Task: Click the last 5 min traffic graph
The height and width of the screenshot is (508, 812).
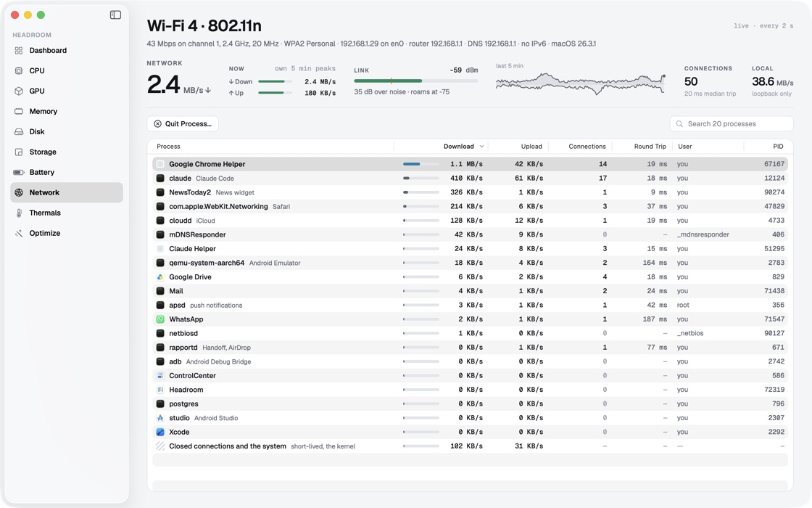Action: pos(581,83)
